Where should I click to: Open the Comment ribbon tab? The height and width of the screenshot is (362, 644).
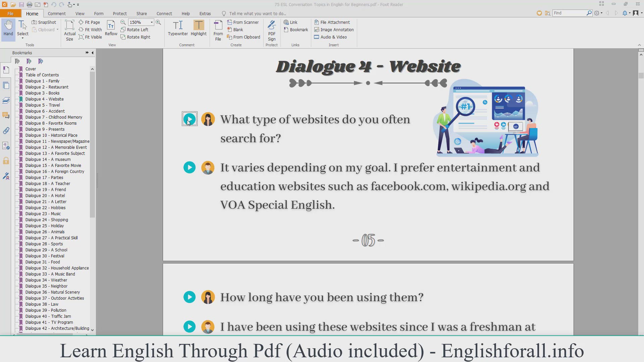pyautogui.click(x=57, y=13)
